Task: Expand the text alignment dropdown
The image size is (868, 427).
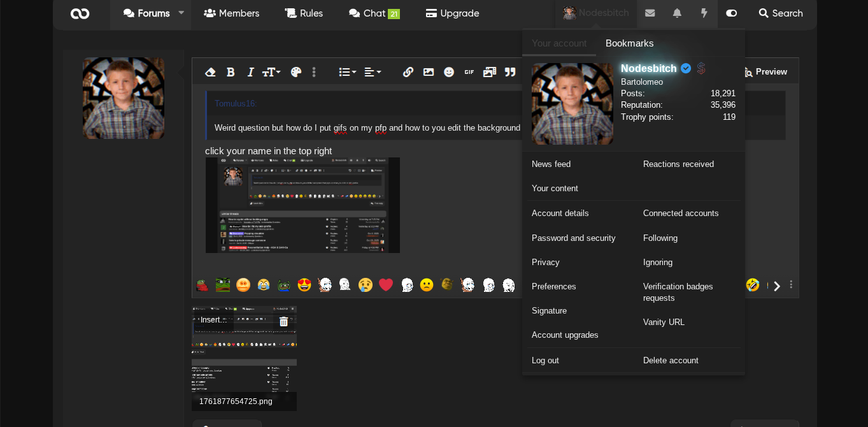Action: pos(373,72)
